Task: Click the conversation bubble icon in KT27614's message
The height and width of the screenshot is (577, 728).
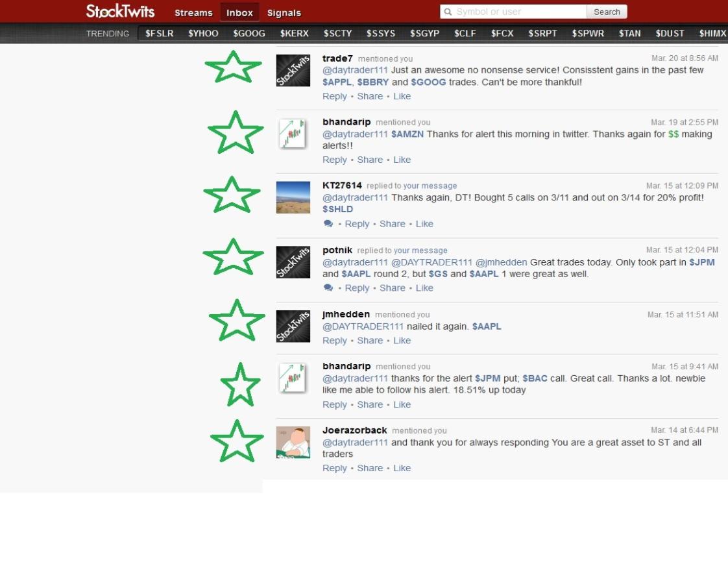Action: point(328,224)
